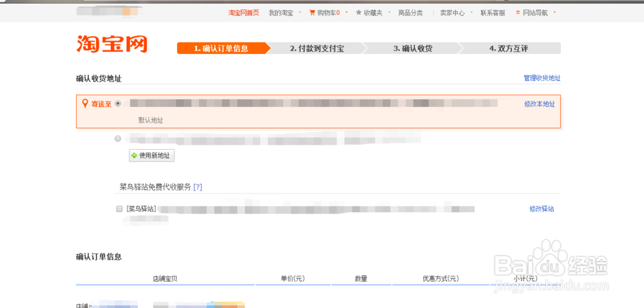
Task: Open 网站导航 menu
Action: click(x=536, y=13)
